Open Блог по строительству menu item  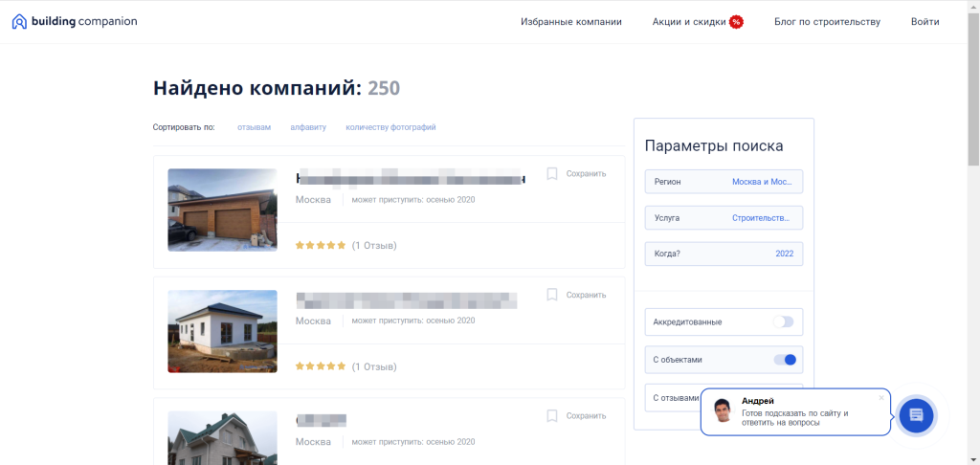[x=827, y=22]
